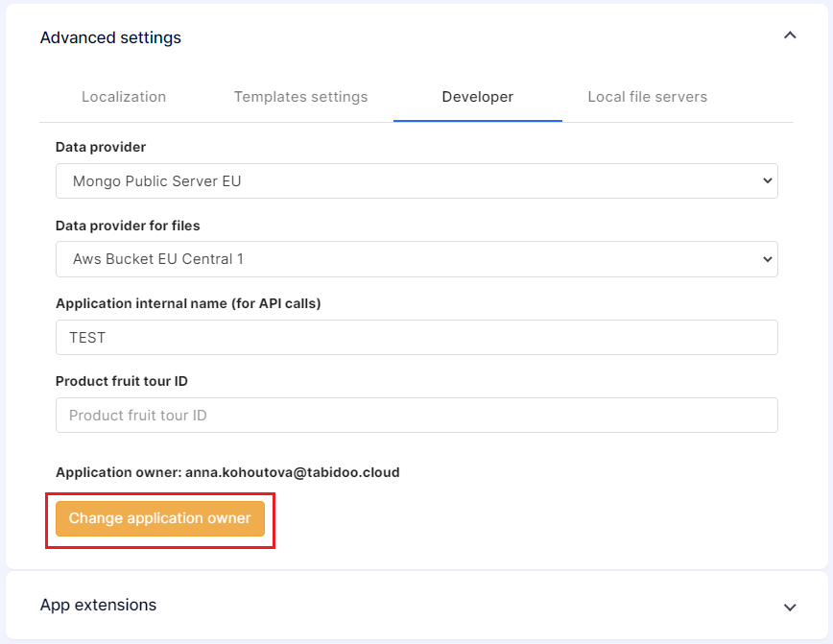The width and height of the screenshot is (833, 644).
Task: Open the Templates settings tab
Action: tap(300, 97)
